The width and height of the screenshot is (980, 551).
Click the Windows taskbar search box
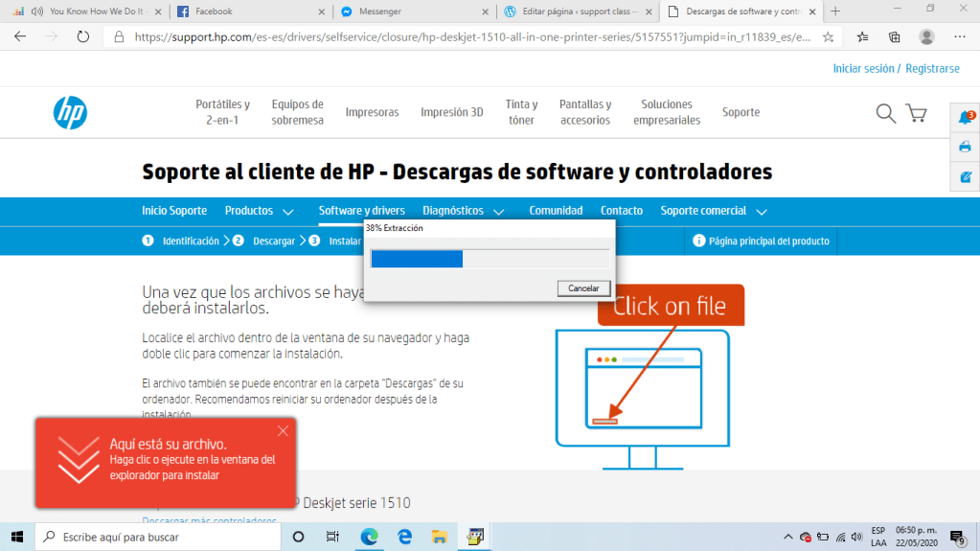[158, 537]
